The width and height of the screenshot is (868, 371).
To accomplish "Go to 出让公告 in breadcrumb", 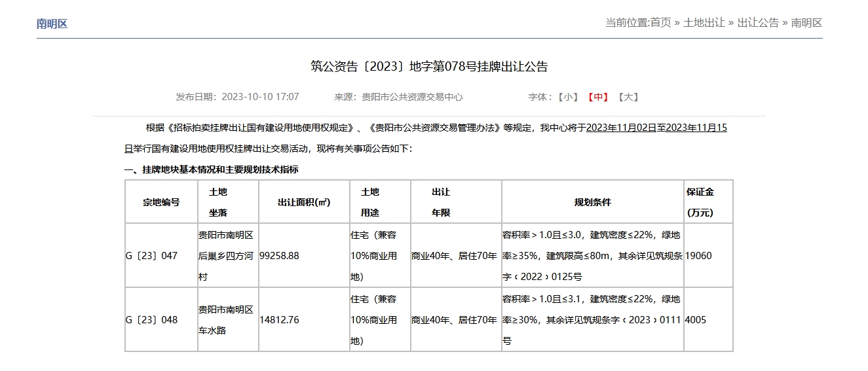I will click(x=758, y=23).
